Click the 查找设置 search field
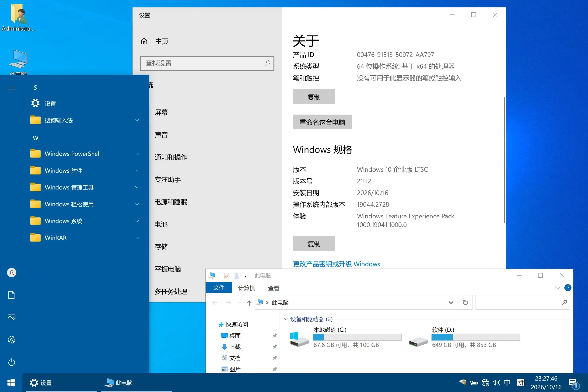This screenshot has width=588, height=392. (x=207, y=63)
